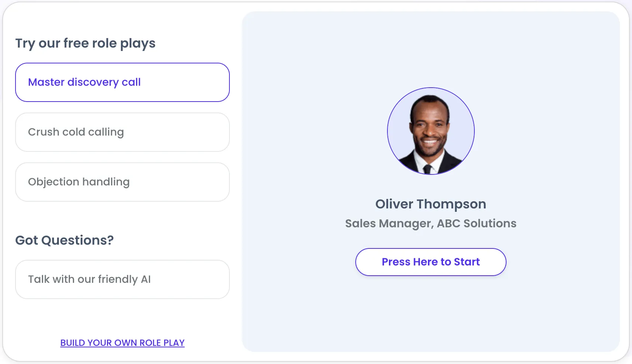
Task: Click the Oliver Thompson name label
Action: 431,204
